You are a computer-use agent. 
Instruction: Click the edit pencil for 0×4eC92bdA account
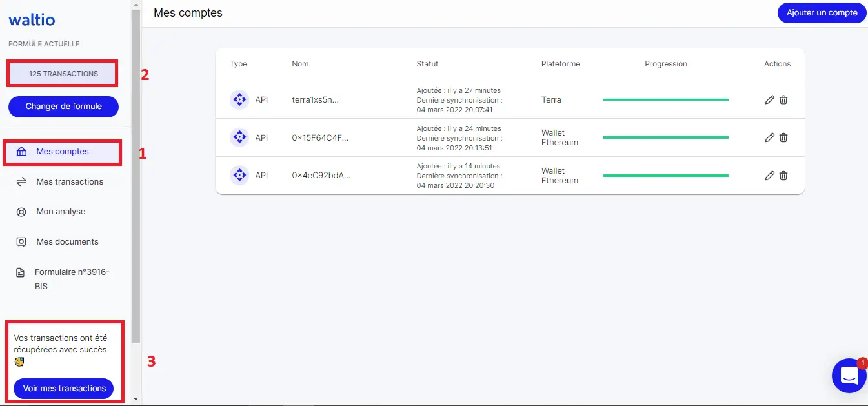tap(769, 176)
